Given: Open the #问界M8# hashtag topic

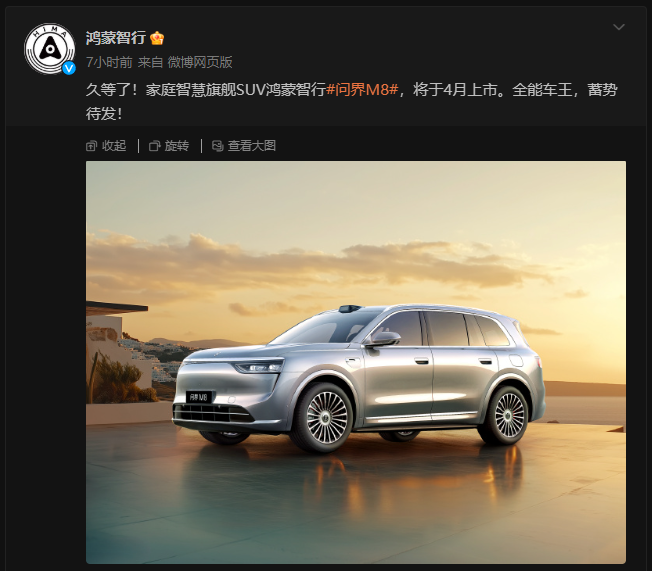Looking at the screenshot, I should click(362, 89).
